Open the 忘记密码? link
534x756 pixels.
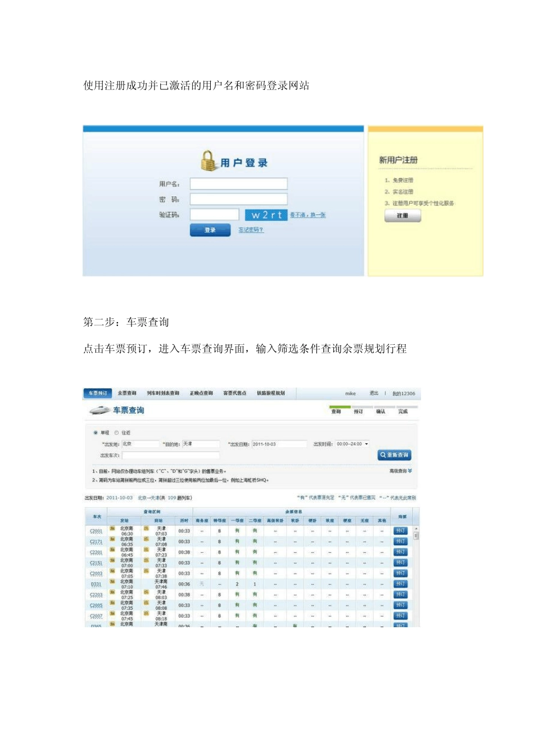251,229
